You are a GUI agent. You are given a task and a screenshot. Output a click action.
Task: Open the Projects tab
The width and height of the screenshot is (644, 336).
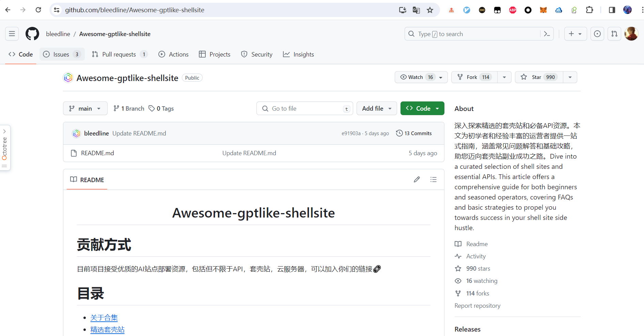click(x=215, y=54)
